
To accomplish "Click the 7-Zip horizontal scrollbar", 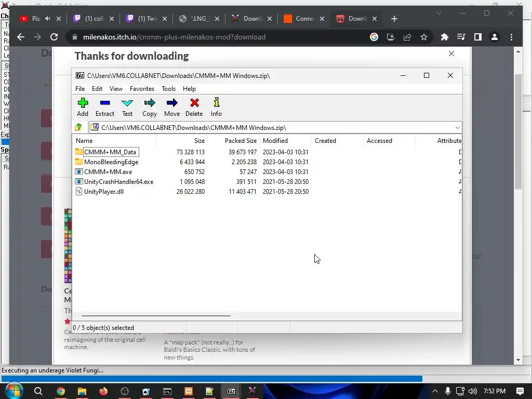I will pyautogui.click(x=156, y=315).
